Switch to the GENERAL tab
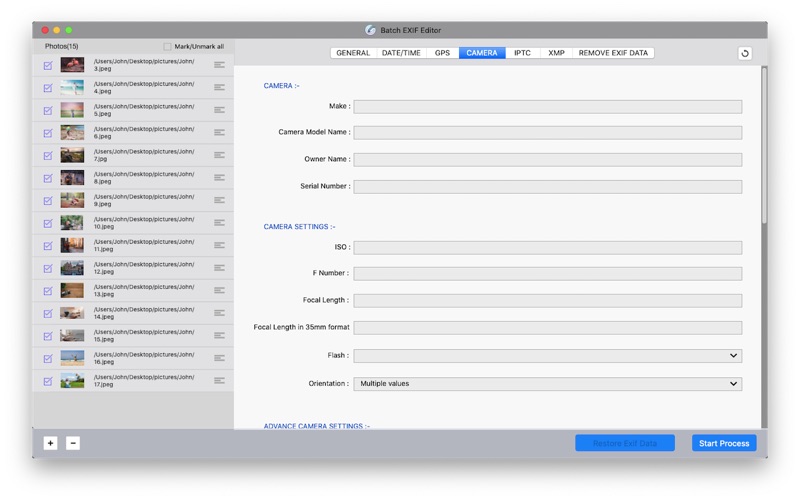800x500 pixels. (x=353, y=53)
